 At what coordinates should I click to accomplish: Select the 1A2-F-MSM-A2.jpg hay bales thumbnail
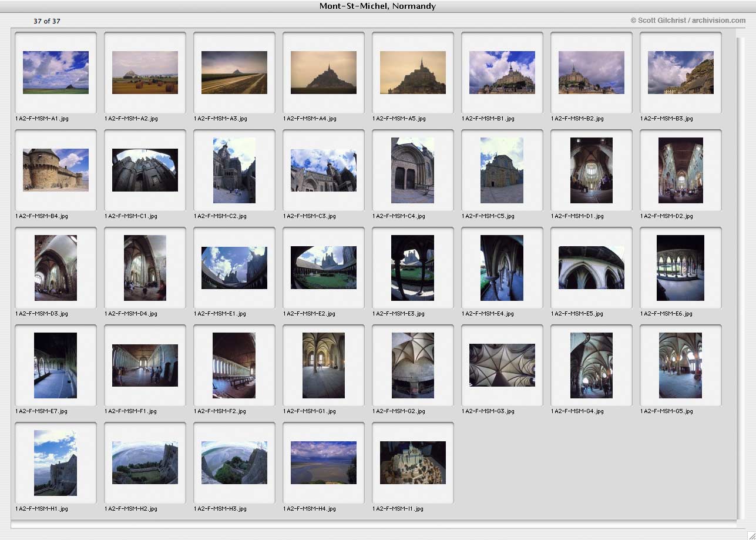[x=145, y=72]
